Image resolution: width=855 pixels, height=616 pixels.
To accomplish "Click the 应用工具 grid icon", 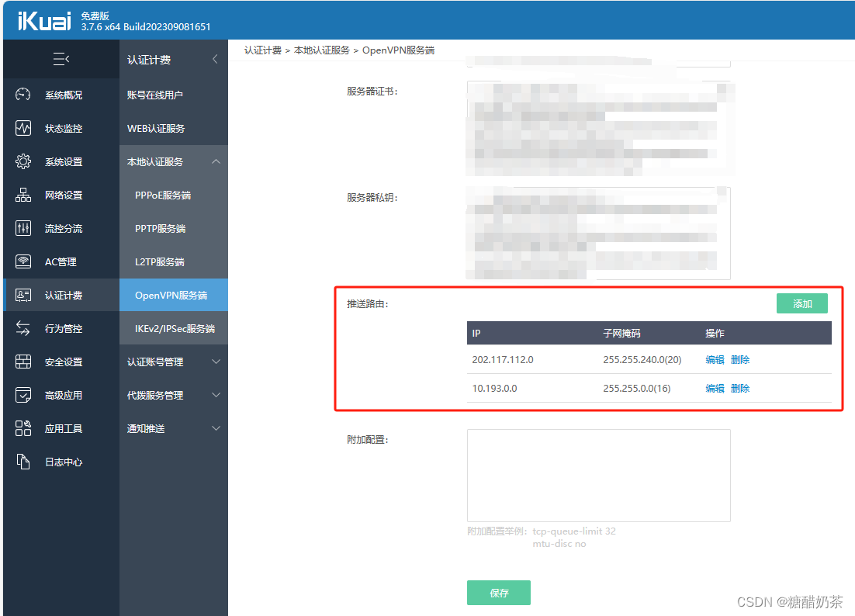I will coord(23,428).
